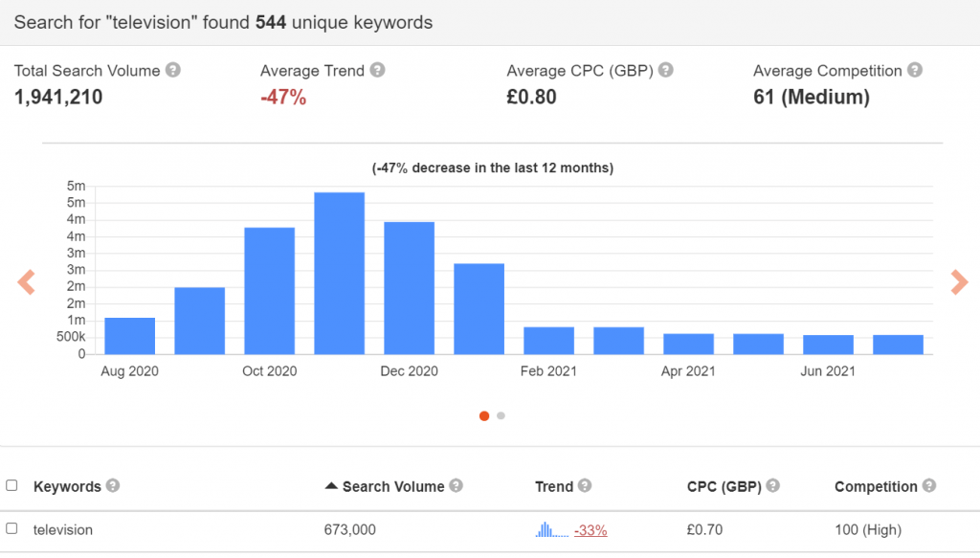This screenshot has width=980, height=558.
Task: Check the box for the television keyword row
Action: point(11,529)
